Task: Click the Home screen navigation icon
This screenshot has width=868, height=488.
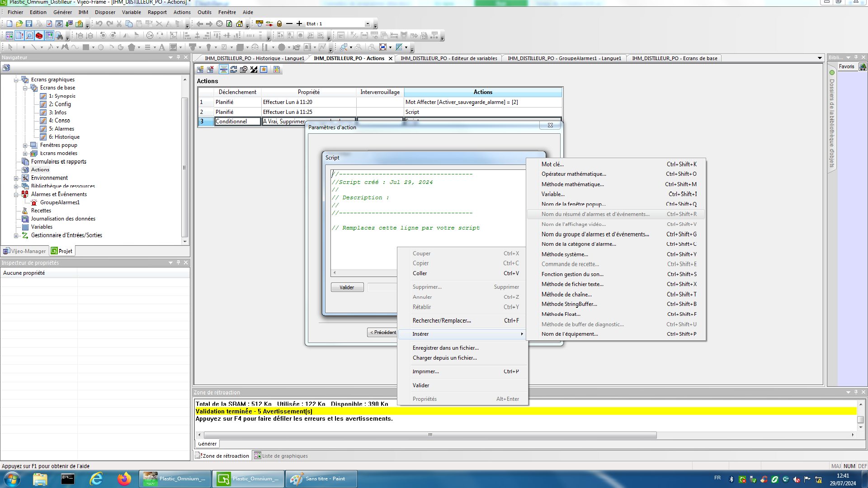Action: click(239, 24)
